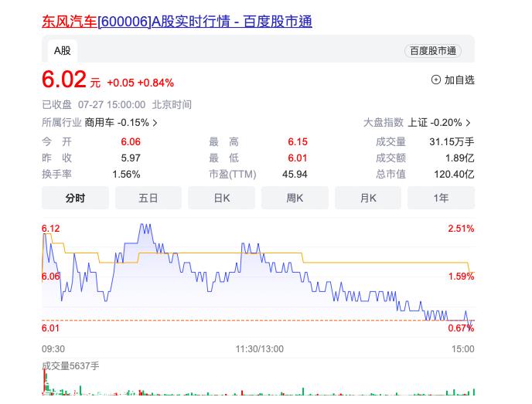Click the 11:30/13:00 time axis label

click(x=260, y=348)
